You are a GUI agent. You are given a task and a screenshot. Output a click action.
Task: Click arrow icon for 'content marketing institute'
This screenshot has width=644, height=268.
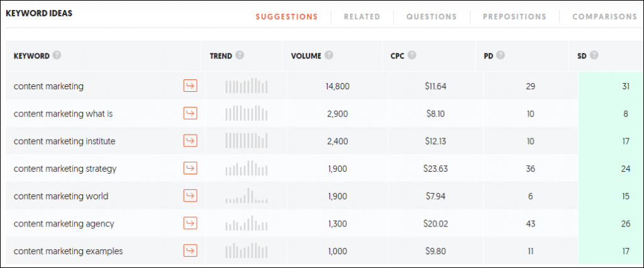tap(190, 142)
